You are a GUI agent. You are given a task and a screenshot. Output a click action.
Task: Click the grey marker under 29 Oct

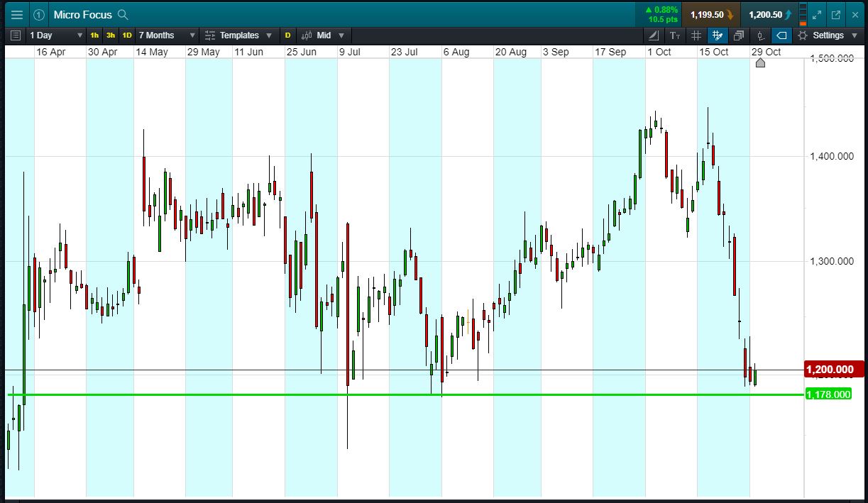click(760, 63)
